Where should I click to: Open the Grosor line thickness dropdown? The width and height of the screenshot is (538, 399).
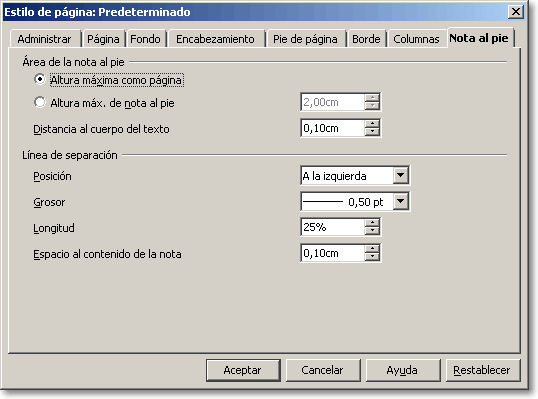[401, 202]
